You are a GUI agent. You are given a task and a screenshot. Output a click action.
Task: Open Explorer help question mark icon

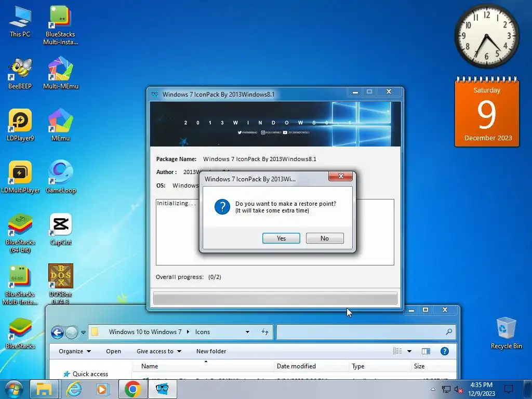tap(445, 351)
